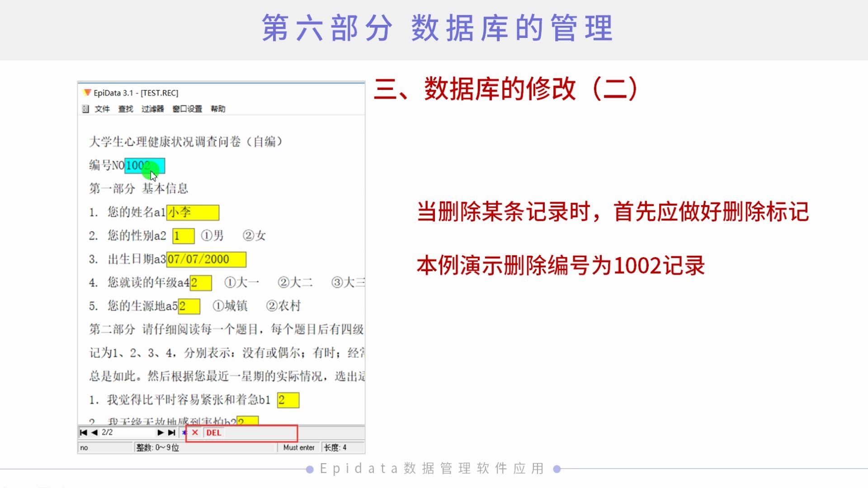Open the 窗口设置 menu

(188, 108)
